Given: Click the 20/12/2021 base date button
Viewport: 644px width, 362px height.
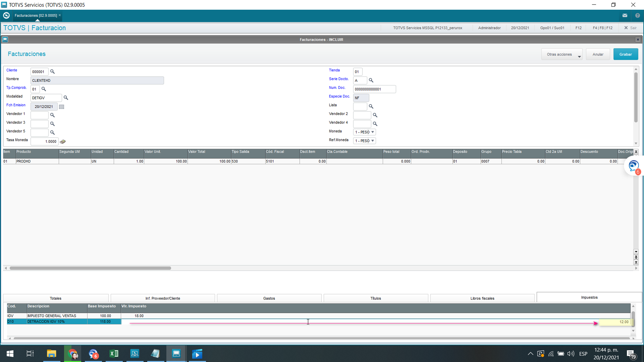Looking at the screenshot, I should click(x=520, y=28).
